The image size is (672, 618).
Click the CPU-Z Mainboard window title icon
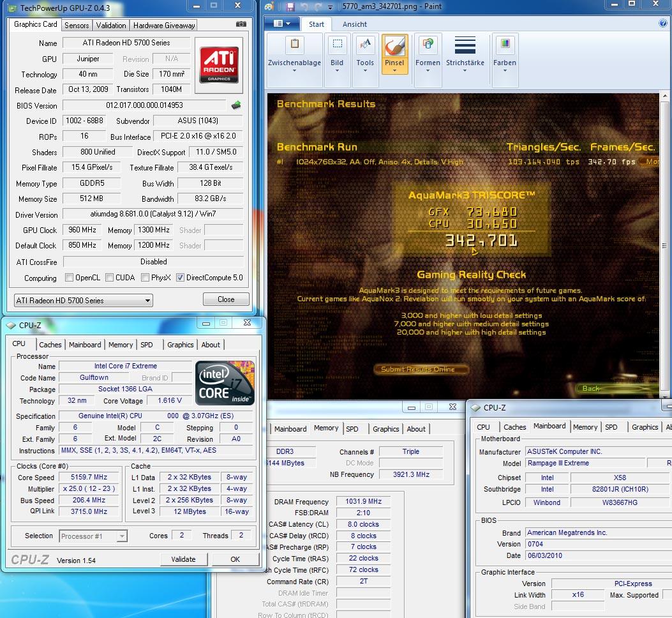(475, 407)
